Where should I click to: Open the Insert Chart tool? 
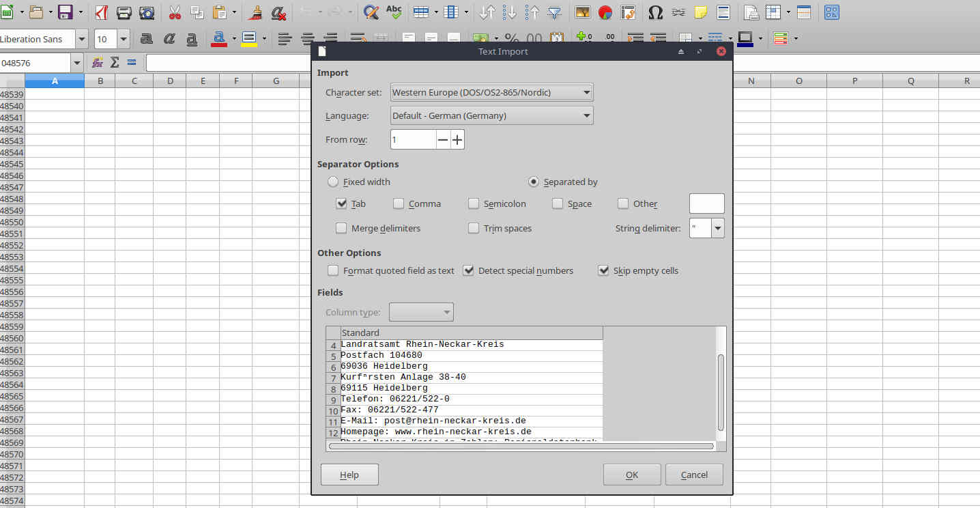coord(605,12)
